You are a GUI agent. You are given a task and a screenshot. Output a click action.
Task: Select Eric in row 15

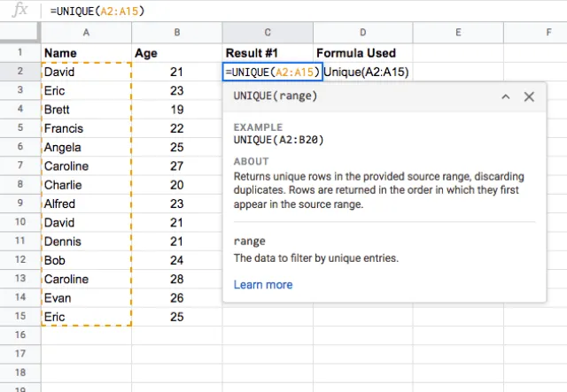87,317
